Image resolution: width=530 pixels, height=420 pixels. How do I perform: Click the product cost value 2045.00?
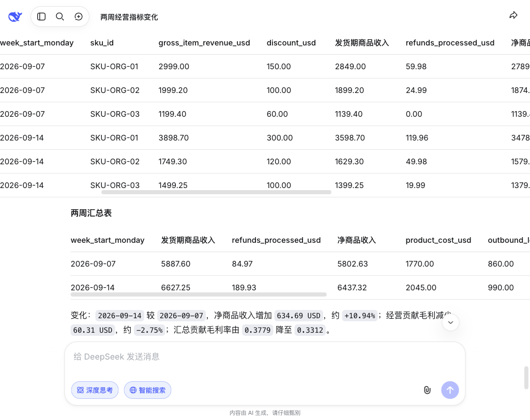tap(421, 287)
